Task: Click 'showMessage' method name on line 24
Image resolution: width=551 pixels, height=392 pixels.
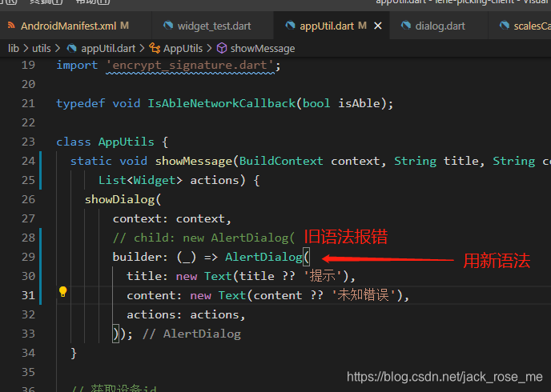Action: pyautogui.click(x=194, y=161)
